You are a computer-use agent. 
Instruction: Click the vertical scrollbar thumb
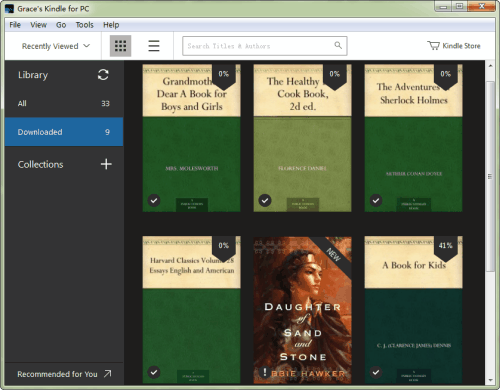pyautogui.click(x=490, y=176)
